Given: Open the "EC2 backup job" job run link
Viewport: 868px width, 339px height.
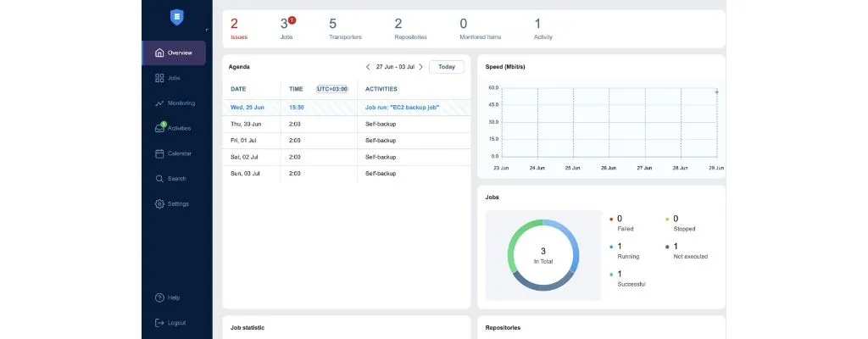Looking at the screenshot, I should (x=403, y=108).
